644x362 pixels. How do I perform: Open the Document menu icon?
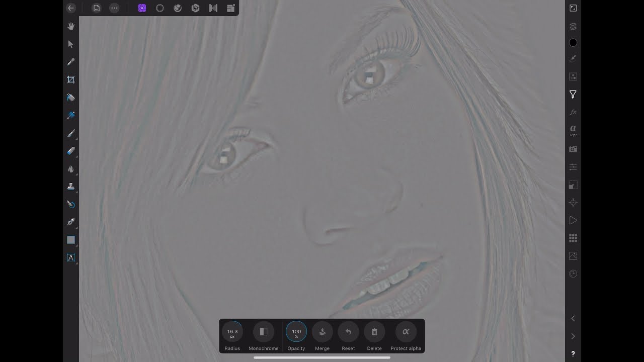pos(97,8)
